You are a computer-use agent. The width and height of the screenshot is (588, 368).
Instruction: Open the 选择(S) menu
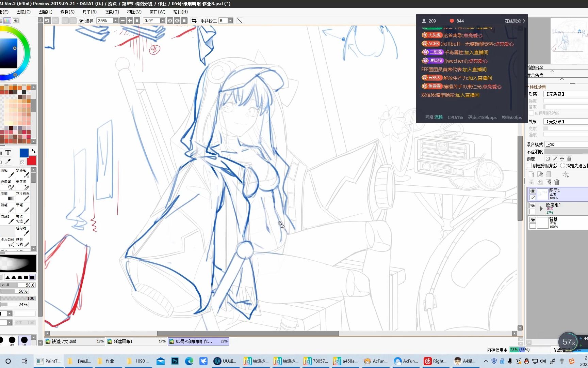click(x=67, y=12)
